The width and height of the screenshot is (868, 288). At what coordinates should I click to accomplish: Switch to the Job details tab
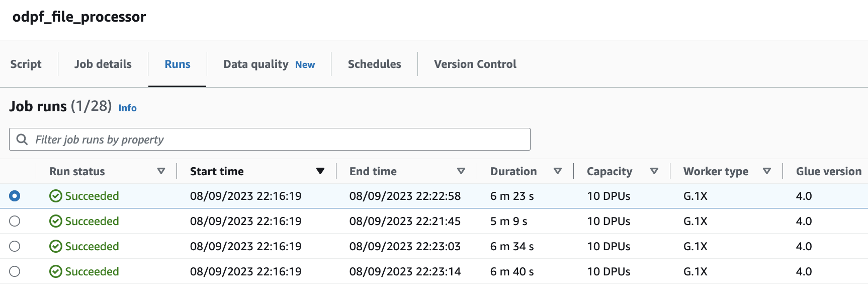(x=103, y=64)
